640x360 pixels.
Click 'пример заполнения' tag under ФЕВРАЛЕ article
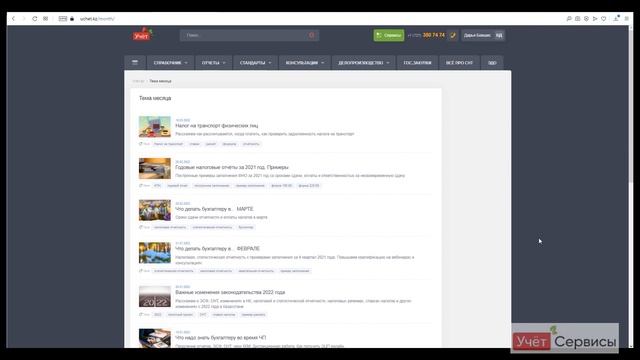tap(295, 271)
